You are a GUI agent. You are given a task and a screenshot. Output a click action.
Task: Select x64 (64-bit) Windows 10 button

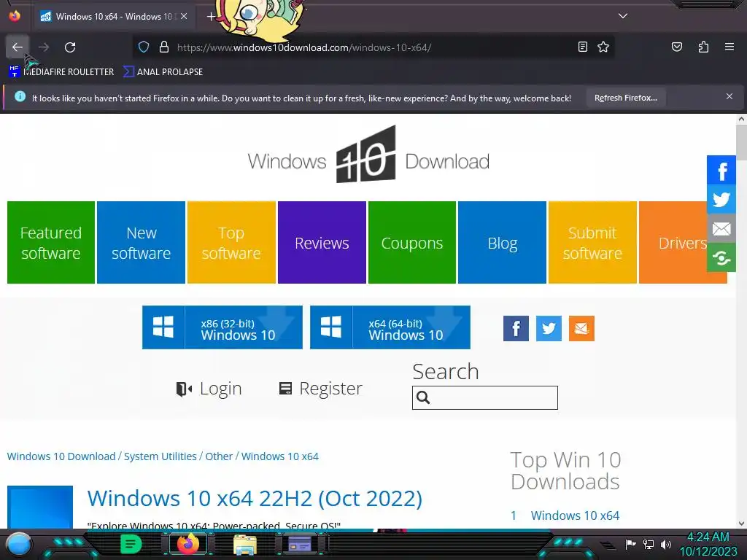click(390, 327)
